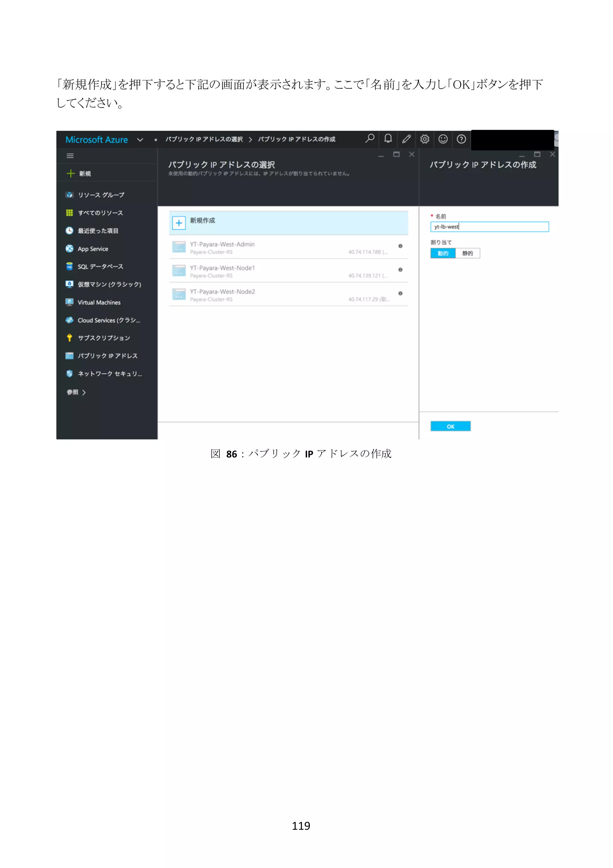Click the 名前 input field
This screenshot has height=868, width=613.
(489, 227)
